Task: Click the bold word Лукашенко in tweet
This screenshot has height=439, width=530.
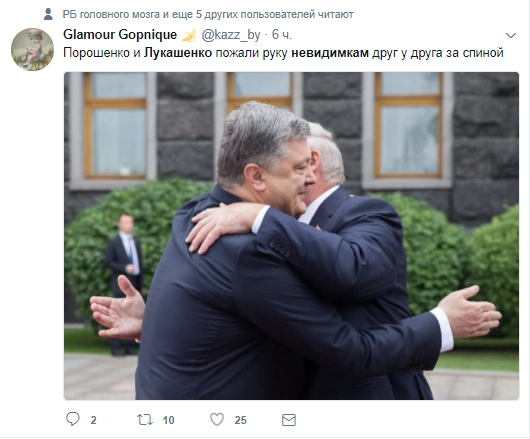Action: 178,53
